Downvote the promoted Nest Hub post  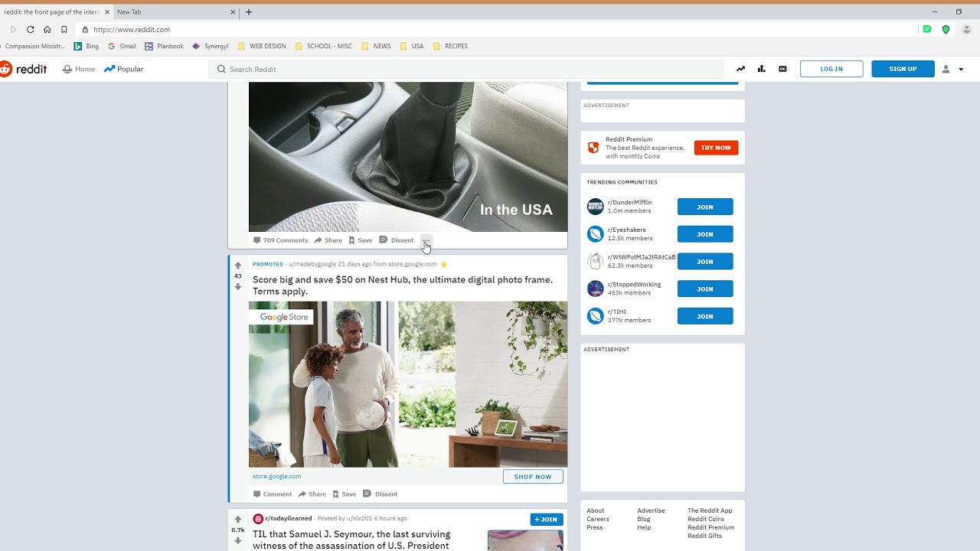(238, 287)
